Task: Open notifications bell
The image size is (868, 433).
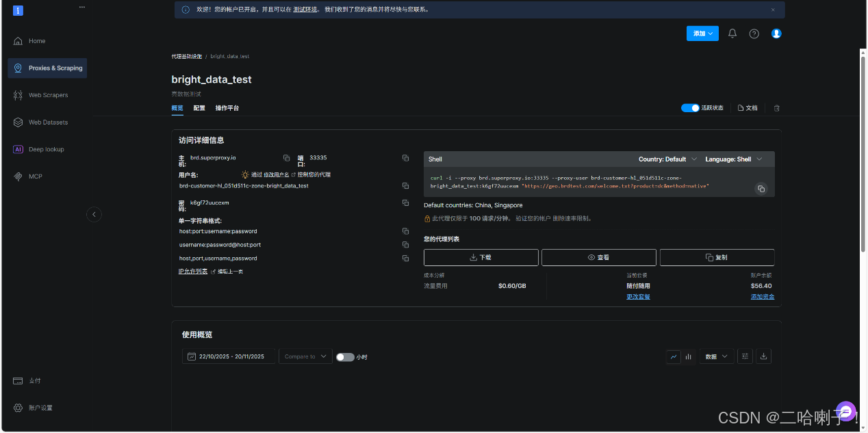Action: coord(732,34)
